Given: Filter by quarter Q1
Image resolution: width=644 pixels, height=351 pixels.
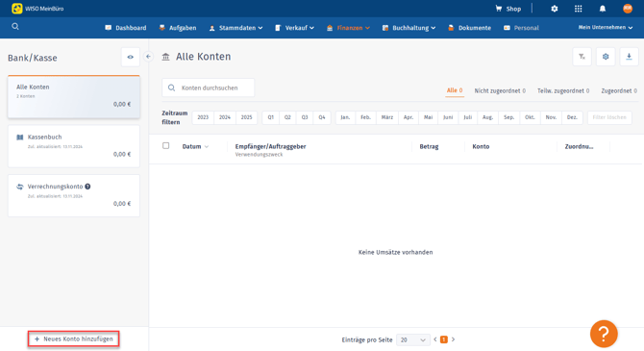Looking at the screenshot, I should click(271, 117).
